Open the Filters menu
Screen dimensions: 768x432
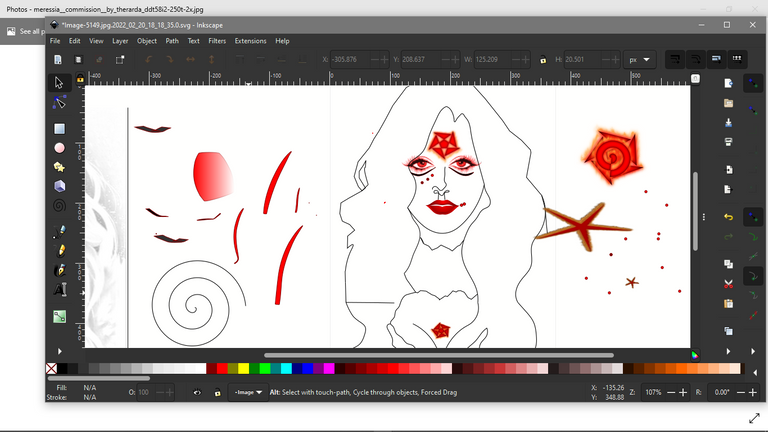point(217,41)
